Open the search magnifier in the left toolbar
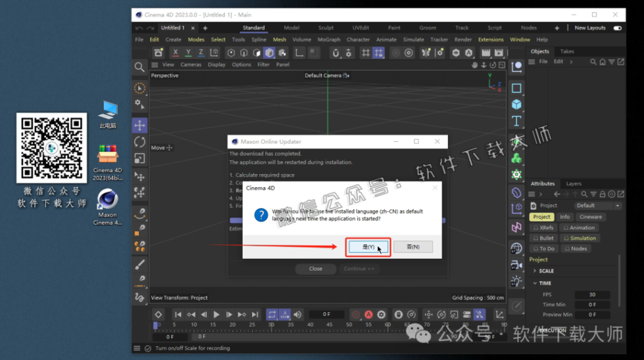This screenshot has width=644, height=360. coord(139,67)
